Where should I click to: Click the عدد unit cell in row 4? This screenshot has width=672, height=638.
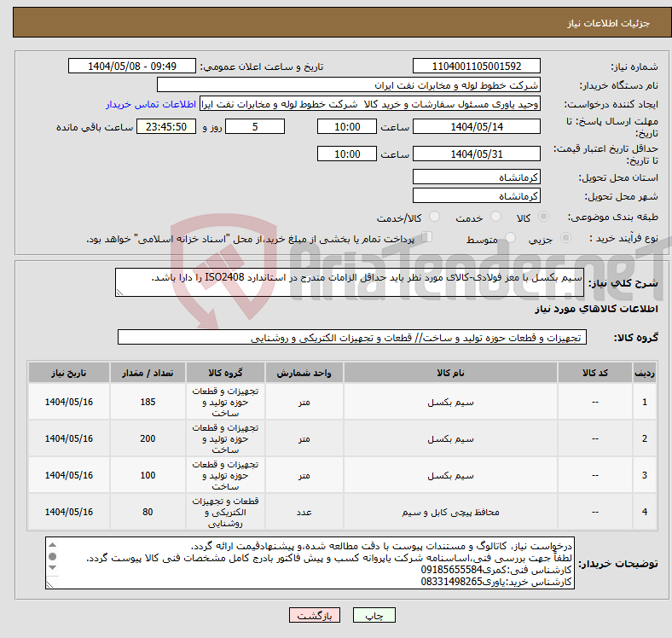(304, 512)
